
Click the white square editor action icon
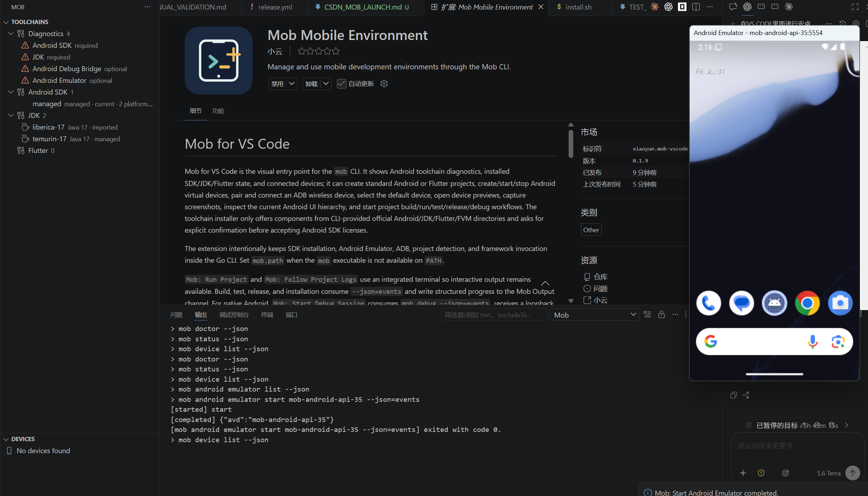click(x=682, y=7)
